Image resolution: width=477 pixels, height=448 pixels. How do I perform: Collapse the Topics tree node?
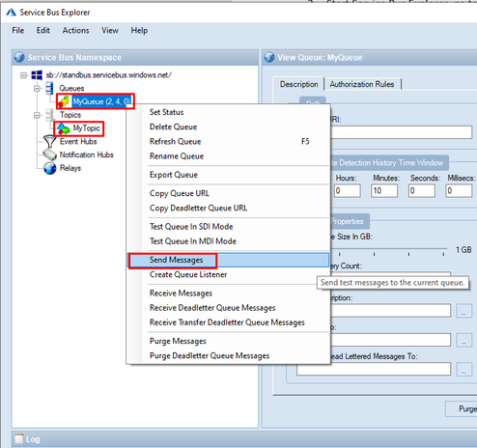(37, 115)
